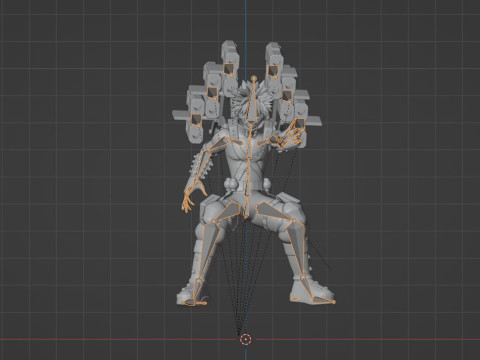Select the top-right speaker pod bone
Image resolution: width=480 pixels, height=360 pixels.
(x=273, y=70)
